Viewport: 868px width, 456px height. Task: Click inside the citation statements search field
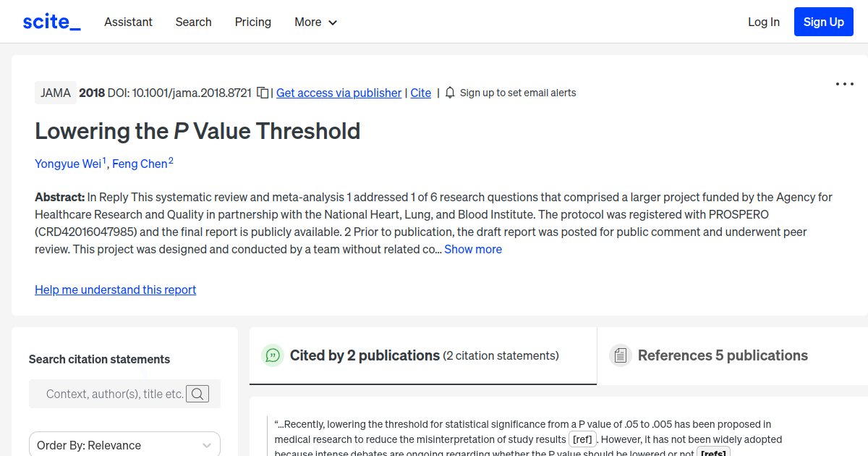(116, 394)
